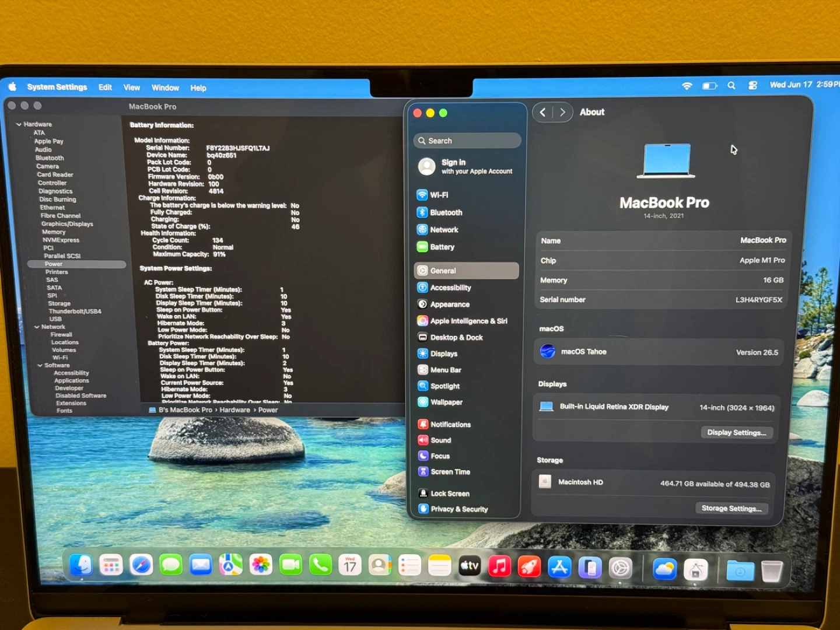Click the Search field in settings
This screenshot has height=630, width=840.
pyautogui.click(x=467, y=141)
